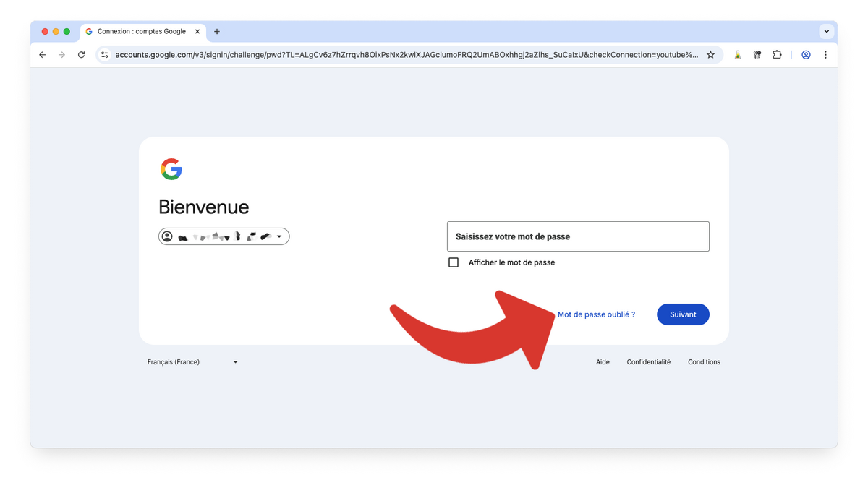Open the Chrome Labs flask icon

[x=737, y=55]
